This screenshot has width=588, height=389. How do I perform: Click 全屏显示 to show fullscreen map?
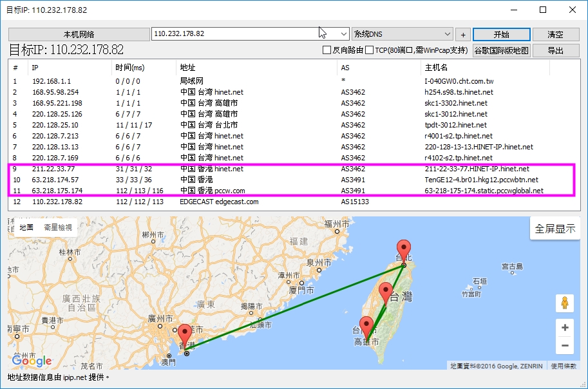pyautogui.click(x=555, y=229)
